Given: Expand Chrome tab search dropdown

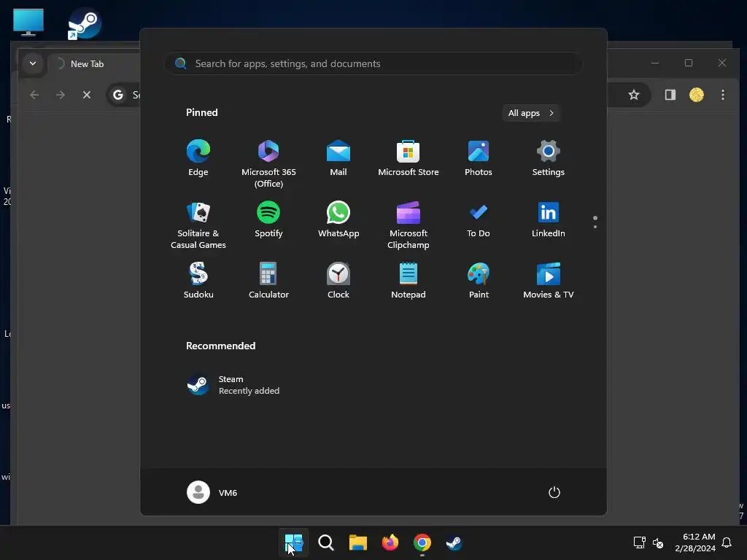Looking at the screenshot, I should (33, 63).
